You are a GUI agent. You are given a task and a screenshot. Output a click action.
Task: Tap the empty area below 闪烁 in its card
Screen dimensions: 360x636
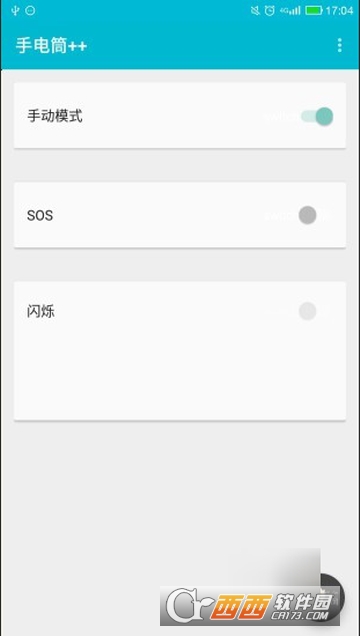(180, 373)
